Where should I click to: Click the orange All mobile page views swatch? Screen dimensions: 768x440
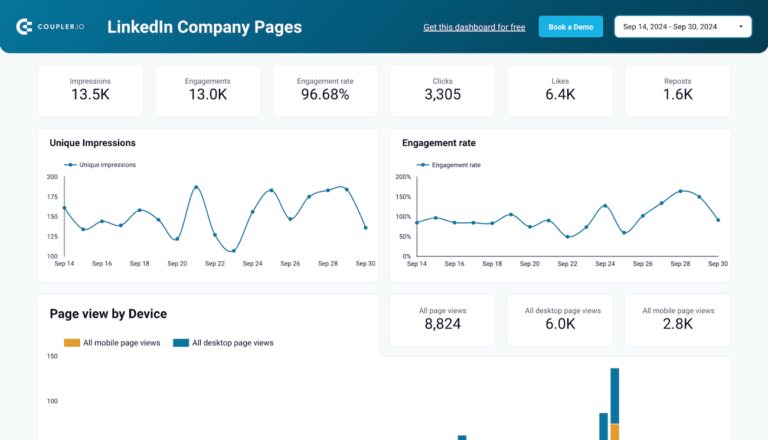click(72, 343)
